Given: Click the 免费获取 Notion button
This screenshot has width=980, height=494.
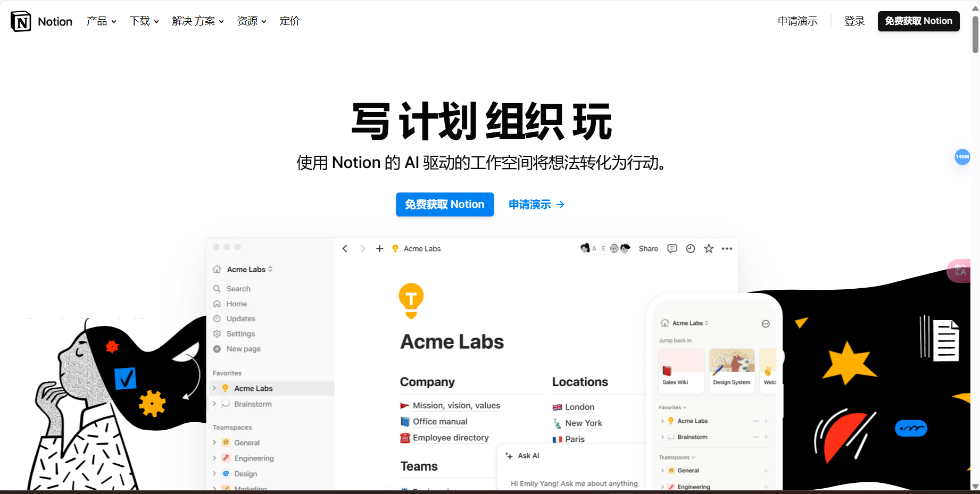Looking at the screenshot, I should click(x=445, y=204).
